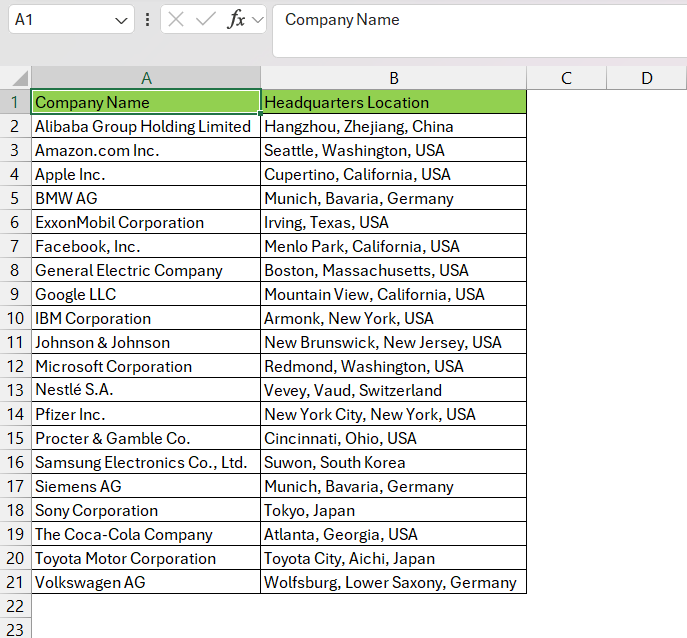Select cell Tokyo, Japan
The image size is (687, 638).
point(393,510)
